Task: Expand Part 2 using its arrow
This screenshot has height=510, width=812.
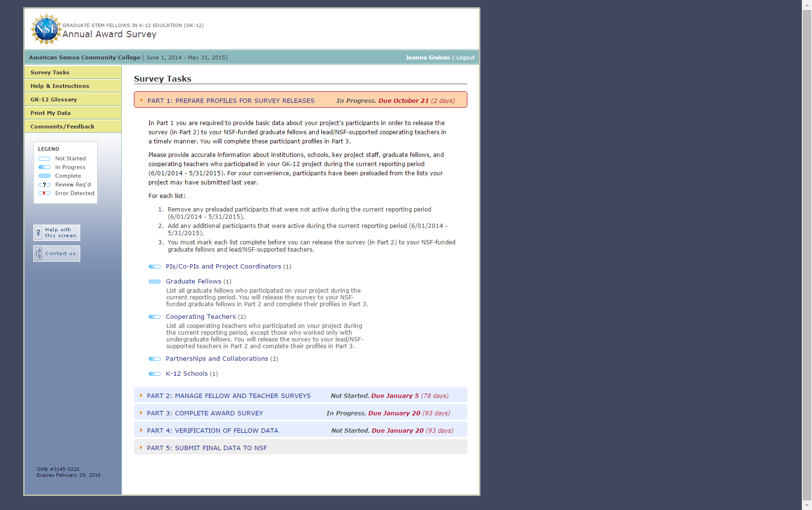Action: click(x=141, y=395)
